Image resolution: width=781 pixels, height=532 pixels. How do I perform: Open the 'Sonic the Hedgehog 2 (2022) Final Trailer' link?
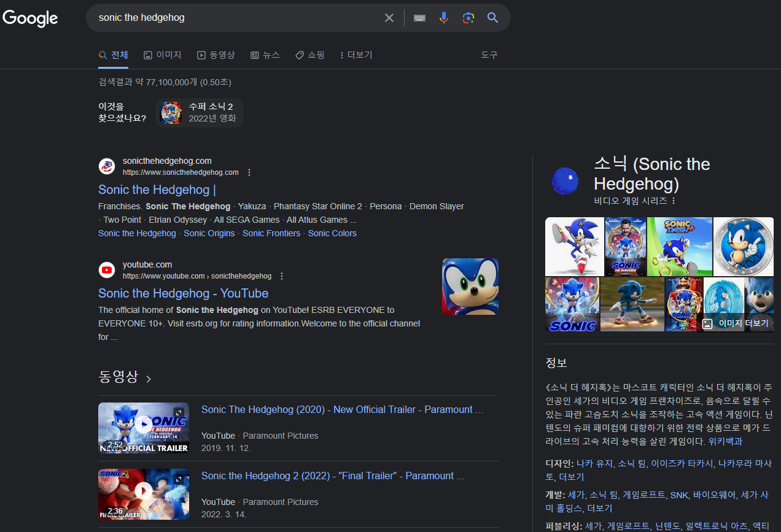(x=333, y=476)
